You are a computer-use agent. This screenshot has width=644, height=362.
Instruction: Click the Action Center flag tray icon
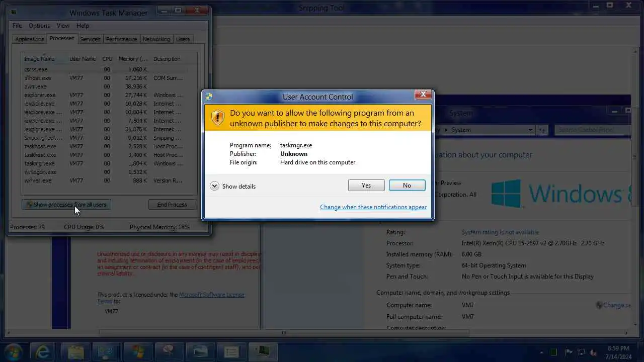pyautogui.click(x=569, y=352)
